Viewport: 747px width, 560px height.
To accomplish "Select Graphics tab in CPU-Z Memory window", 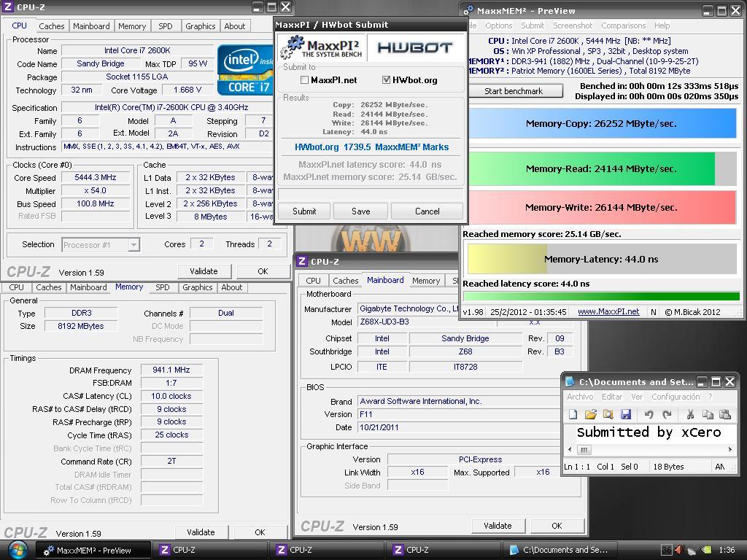I will click(x=197, y=287).
